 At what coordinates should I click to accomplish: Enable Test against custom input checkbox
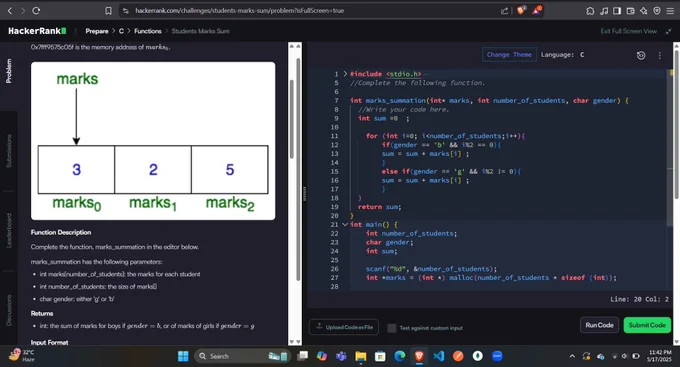point(392,328)
